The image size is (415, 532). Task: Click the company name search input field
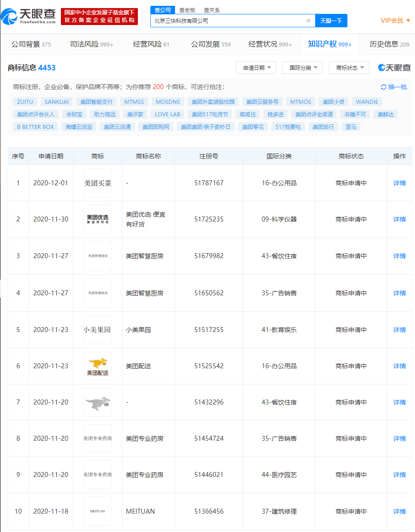point(233,21)
